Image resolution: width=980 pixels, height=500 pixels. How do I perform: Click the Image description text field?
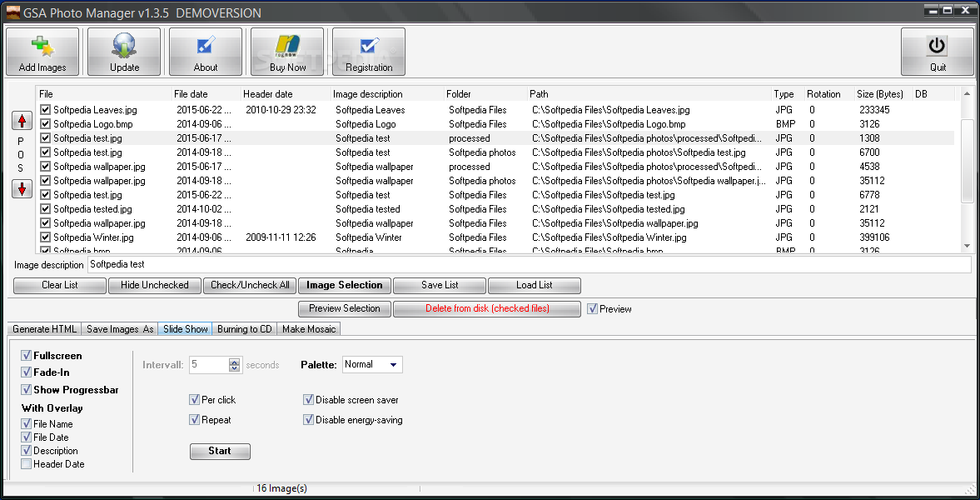point(530,265)
